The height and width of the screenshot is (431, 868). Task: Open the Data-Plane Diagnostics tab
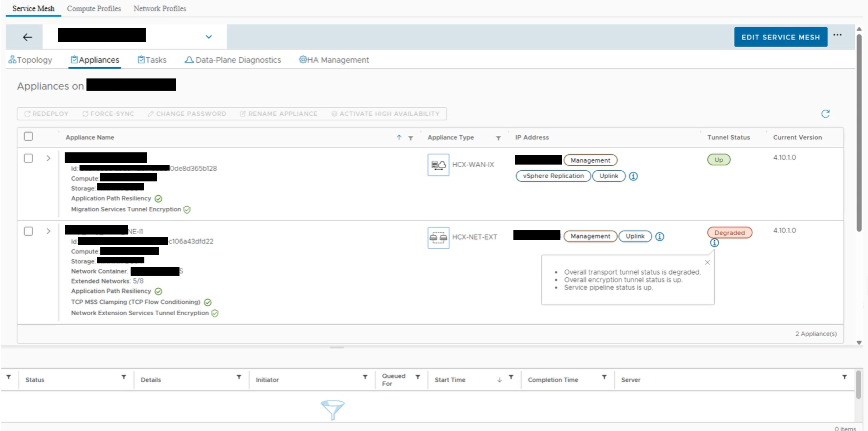coord(233,60)
